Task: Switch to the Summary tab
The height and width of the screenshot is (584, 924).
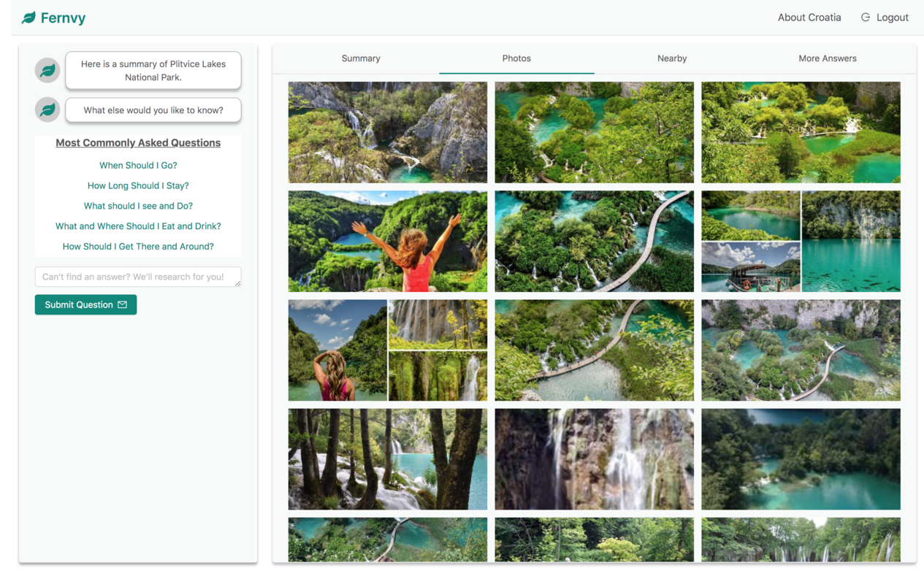Action: click(x=360, y=58)
